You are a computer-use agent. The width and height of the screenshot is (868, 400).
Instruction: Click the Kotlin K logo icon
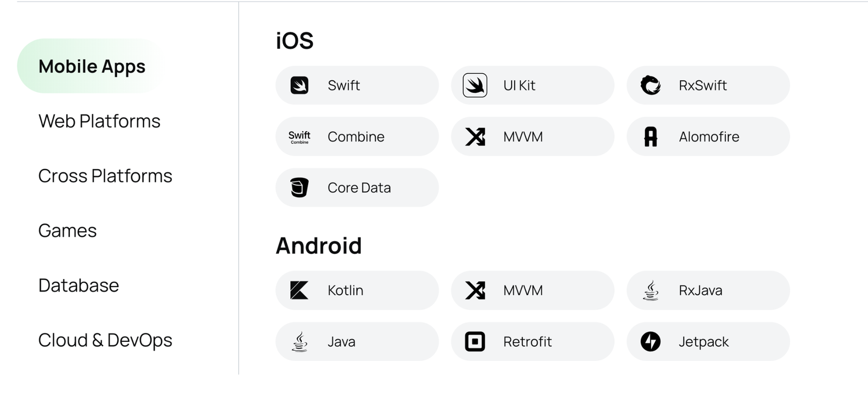coord(299,290)
